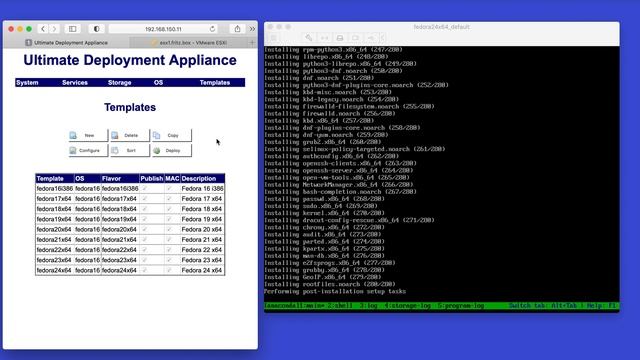Image resolution: width=640 pixels, height=360 pixels.
Task: Click the Copy template button
Action: coord(171,135)
